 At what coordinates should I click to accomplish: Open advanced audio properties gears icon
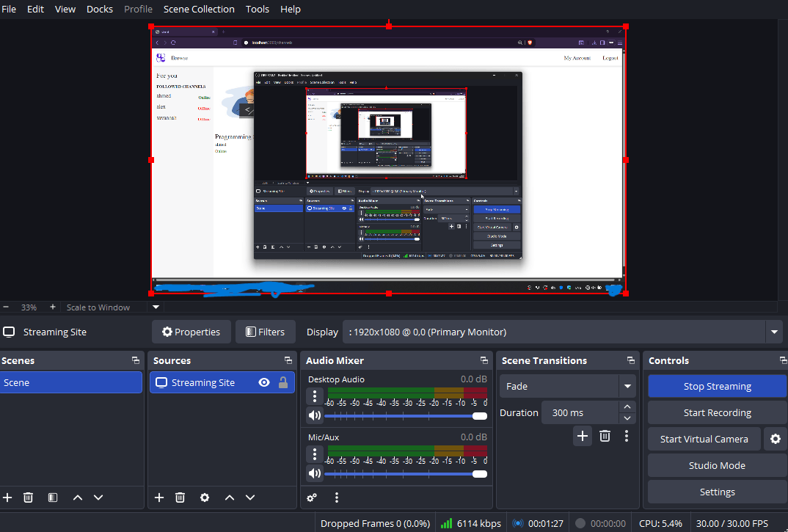point(312,498)
